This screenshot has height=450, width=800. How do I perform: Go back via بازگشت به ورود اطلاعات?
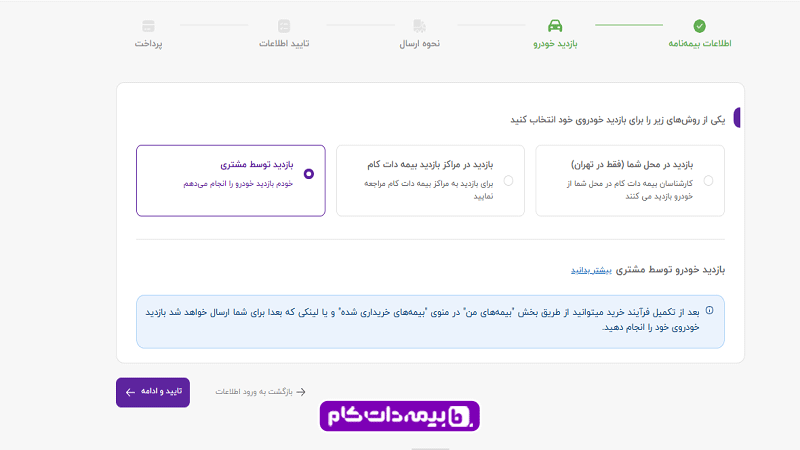(260, 392)
